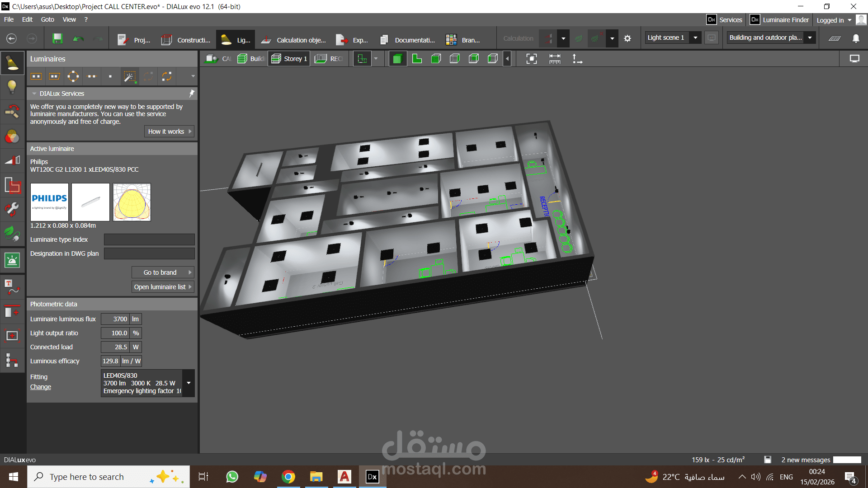Image resolution: width=868 pixels, height=488 pixels.
Task: Select the line luminaire arrangement tool
Action: [x=92, y=76]
